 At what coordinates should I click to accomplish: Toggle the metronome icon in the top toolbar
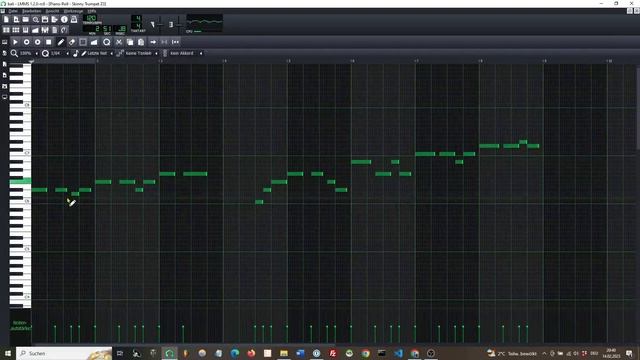pos(74,19)
